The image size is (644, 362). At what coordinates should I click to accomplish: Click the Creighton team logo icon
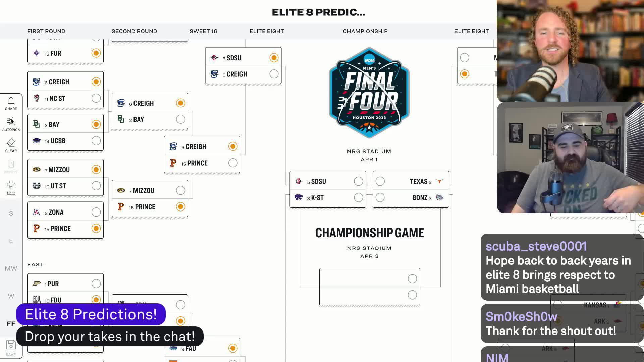tap(36, 81)
